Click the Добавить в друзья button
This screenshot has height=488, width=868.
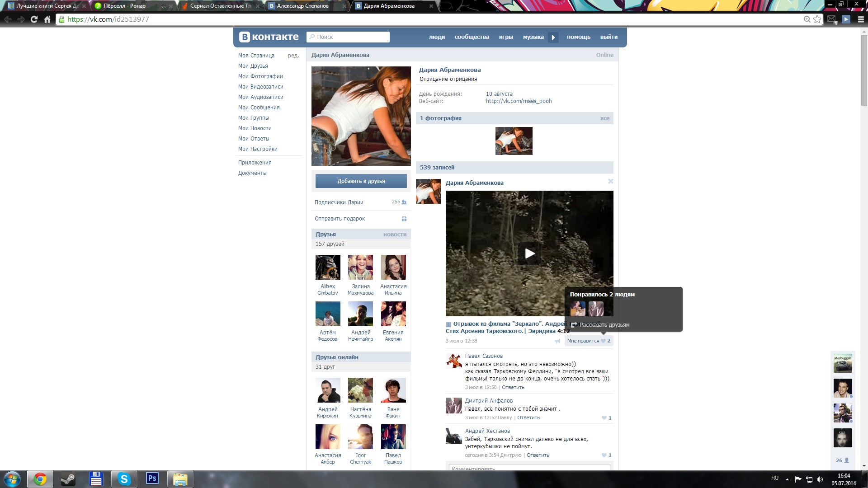tap(361, 181)
